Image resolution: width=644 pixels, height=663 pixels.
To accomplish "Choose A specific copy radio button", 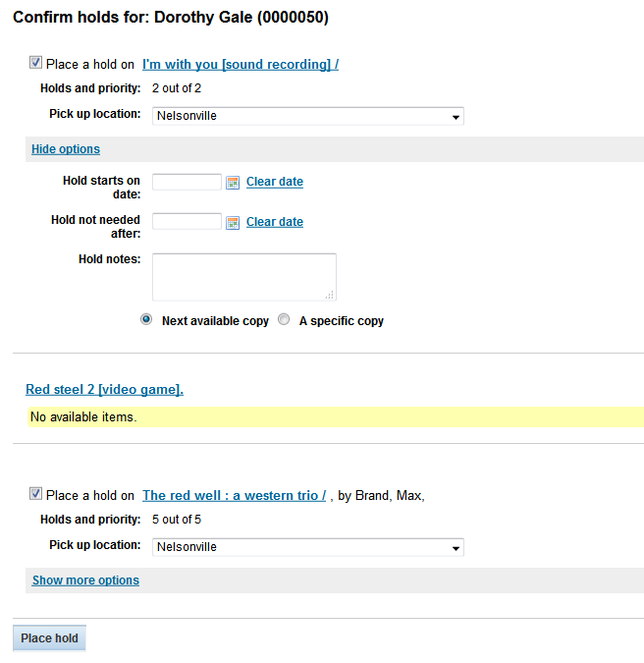I will (285, 319).
